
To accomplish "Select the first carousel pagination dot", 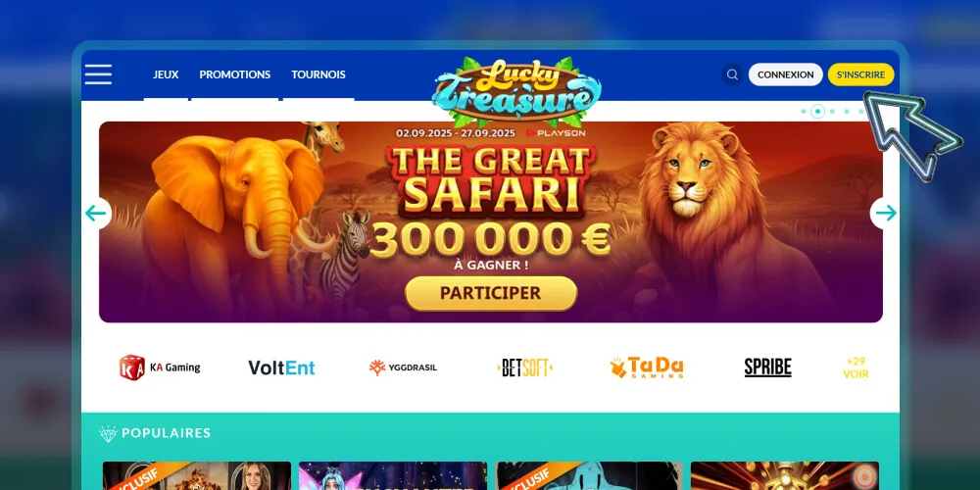I will click(804, 112).
